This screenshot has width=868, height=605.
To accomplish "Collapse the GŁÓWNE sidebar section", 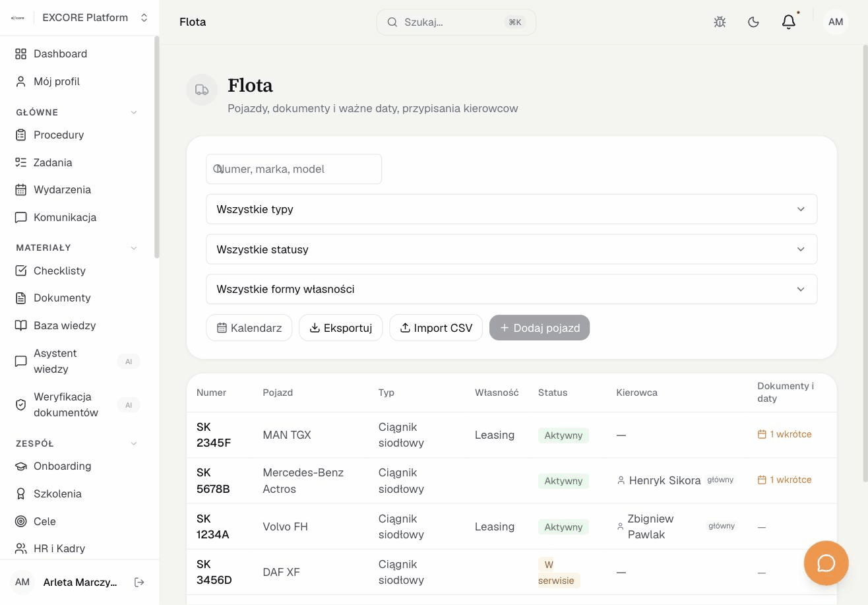I will (134, 112).
